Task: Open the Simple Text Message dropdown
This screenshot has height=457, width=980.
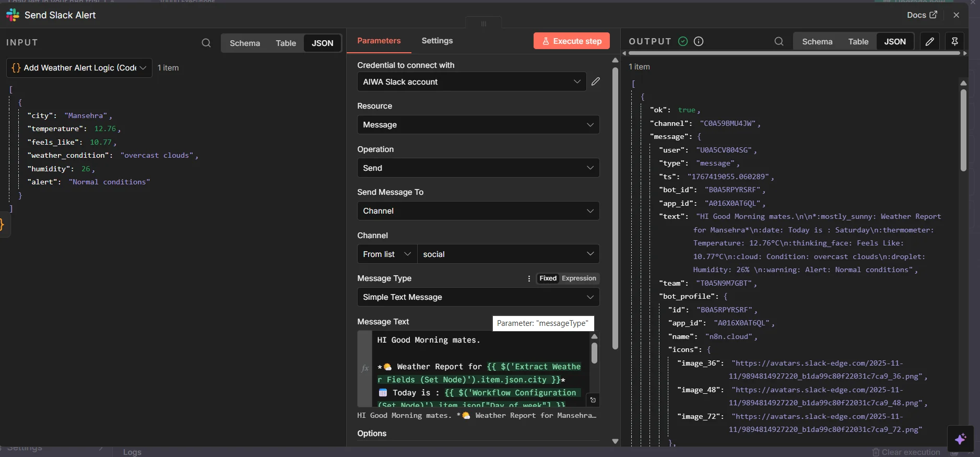Action: pyautogui.click(x=478, y=297)
